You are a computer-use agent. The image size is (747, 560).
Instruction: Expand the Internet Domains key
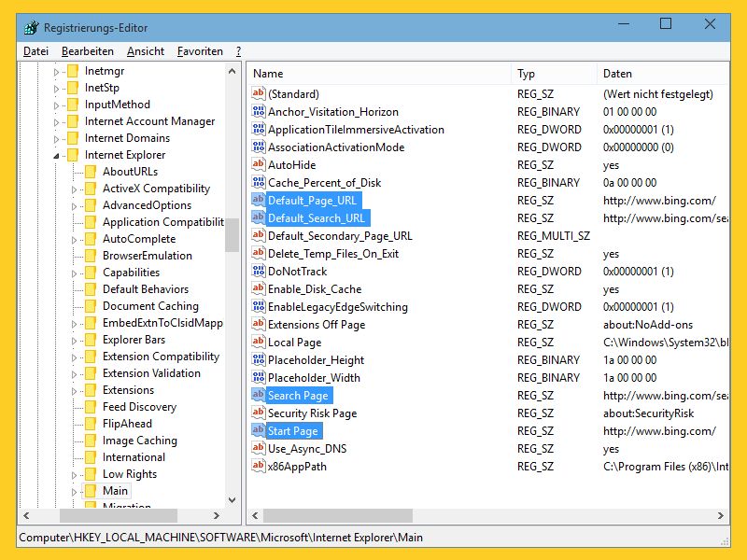(x=56, y=139)
